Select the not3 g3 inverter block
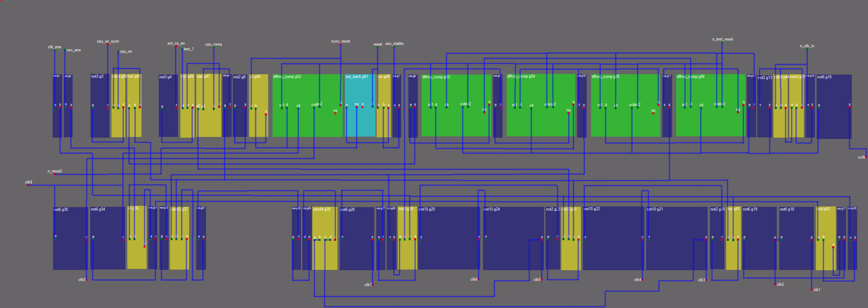The image size is (868, 308). (100, 106)
